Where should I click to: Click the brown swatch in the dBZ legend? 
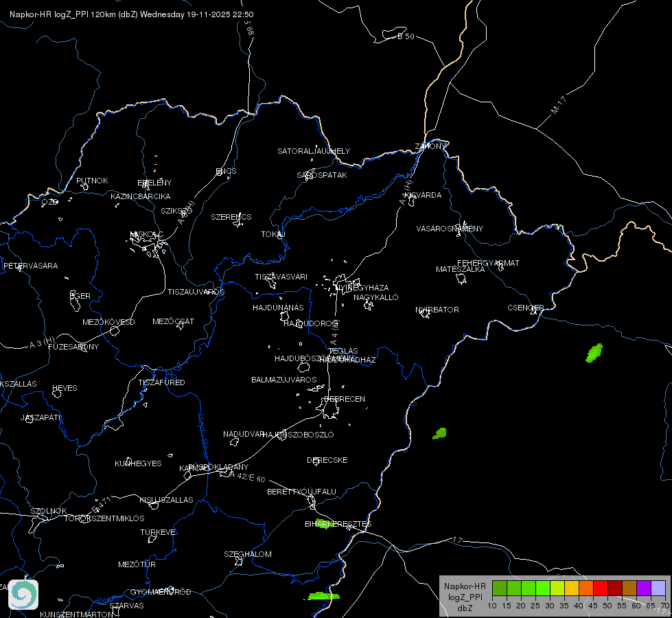coord(629,588)
